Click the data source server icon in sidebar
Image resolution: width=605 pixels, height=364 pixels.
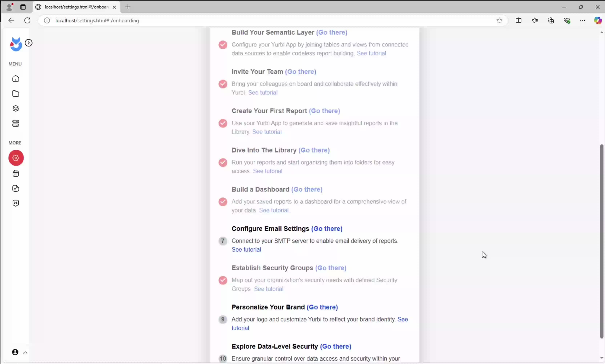tap(16, 123)
